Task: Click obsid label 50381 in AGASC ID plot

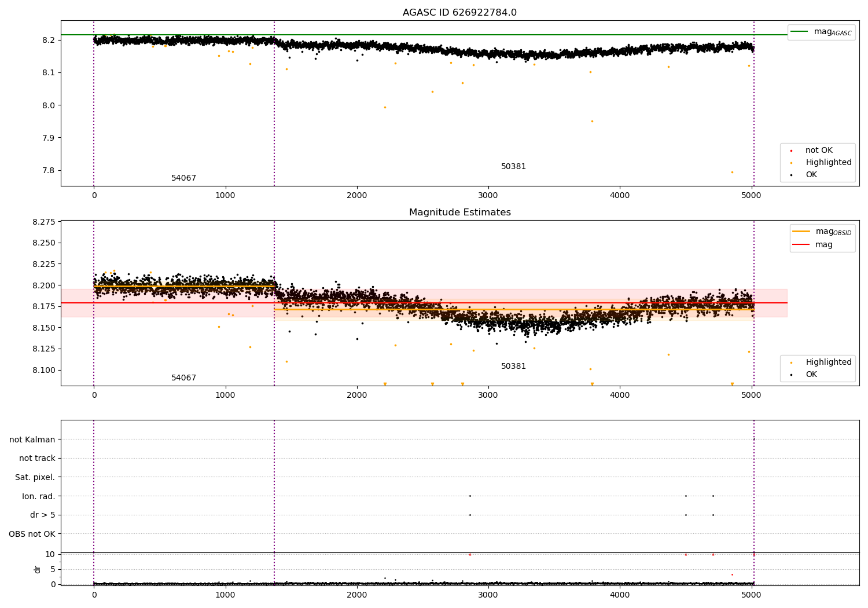Action: click(x=513, y=167)
